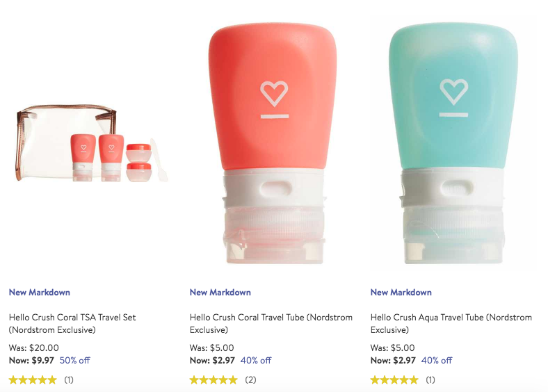Click New Markdown label above Coral Travel Tube

[x=220, y=293]
